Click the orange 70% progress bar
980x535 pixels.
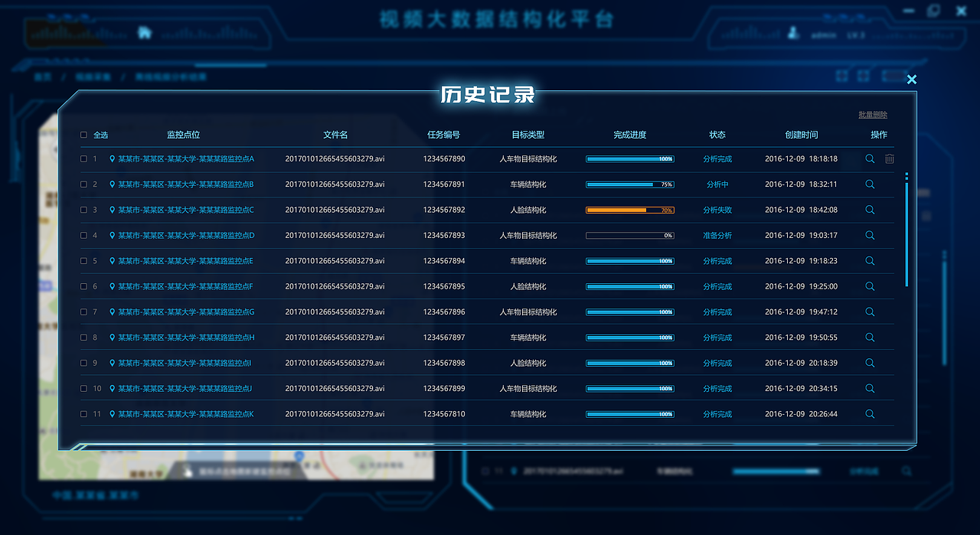[630, 210]
